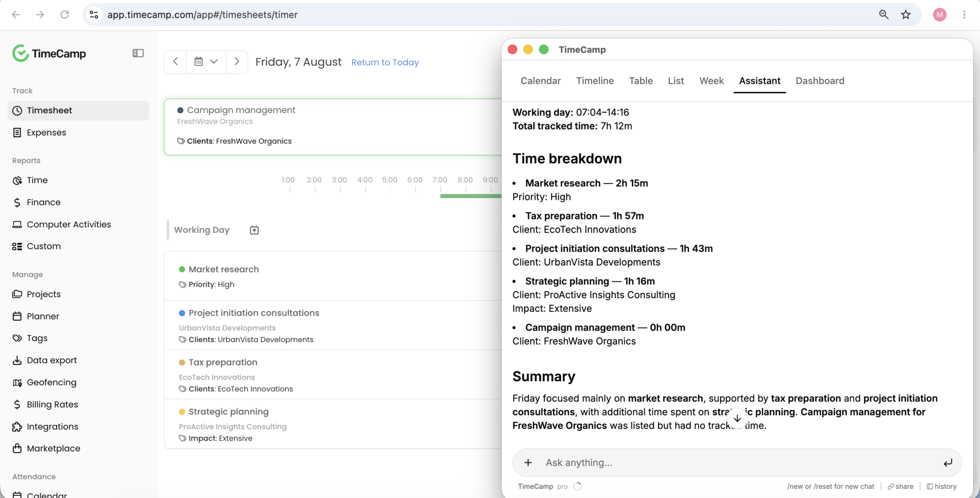The image size is (980, 498).
Task: Click the scroll-down arrow button in chat
Action: click(737, 419)
